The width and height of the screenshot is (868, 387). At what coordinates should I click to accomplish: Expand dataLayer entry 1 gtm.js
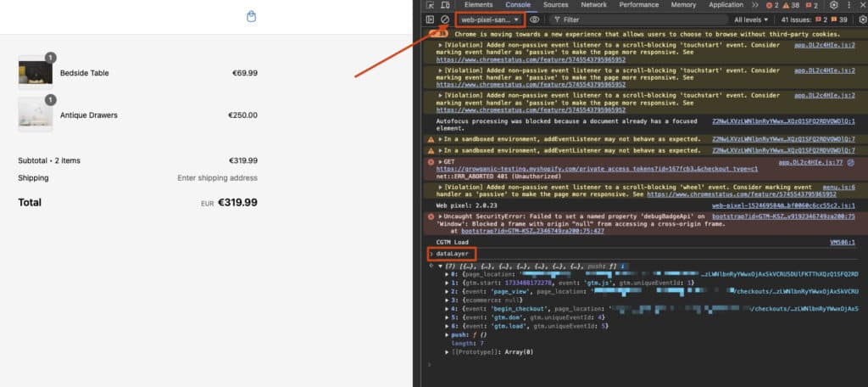click(x=448, y=283)
